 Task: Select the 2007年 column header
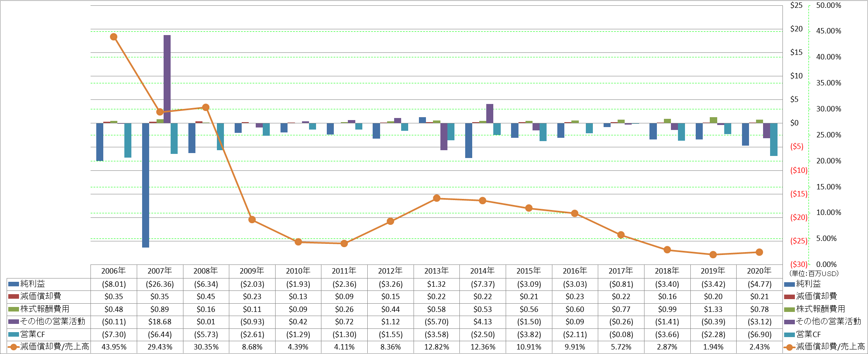pos(160,271)
